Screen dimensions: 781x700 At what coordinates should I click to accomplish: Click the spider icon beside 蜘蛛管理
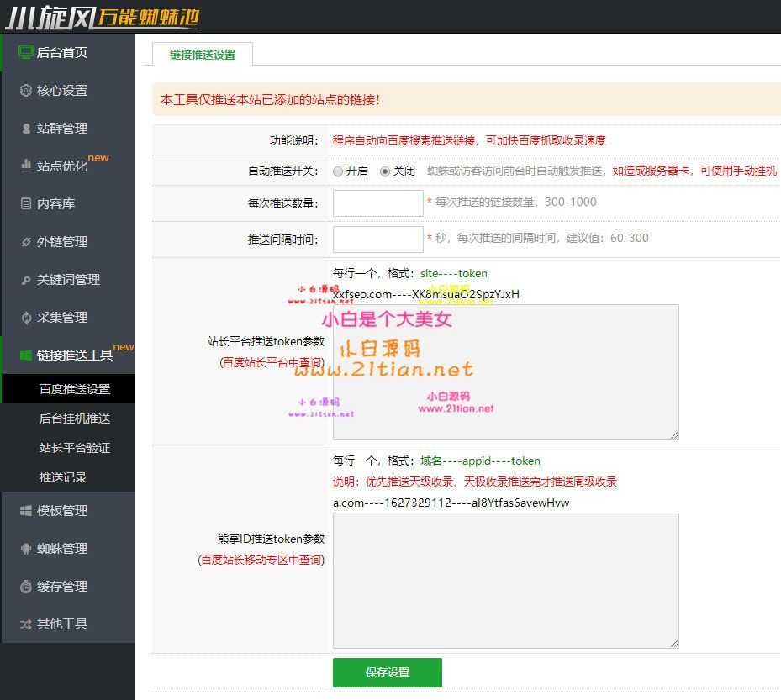click(x=26, y=548)
